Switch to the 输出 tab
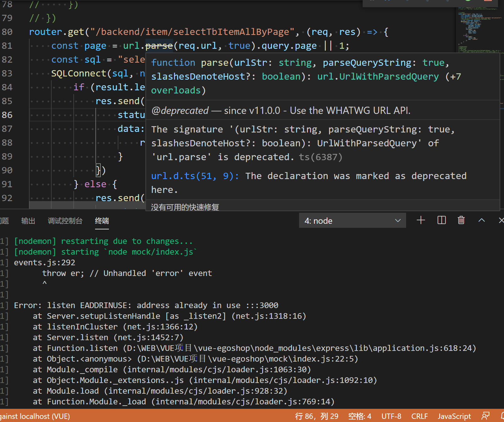This screenshot has width=504, height=422. (28, 221)
